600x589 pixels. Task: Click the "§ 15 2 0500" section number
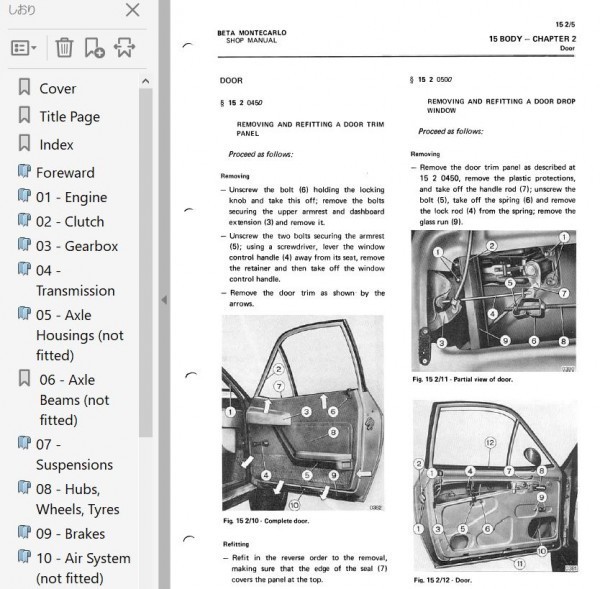click(431, 80)
